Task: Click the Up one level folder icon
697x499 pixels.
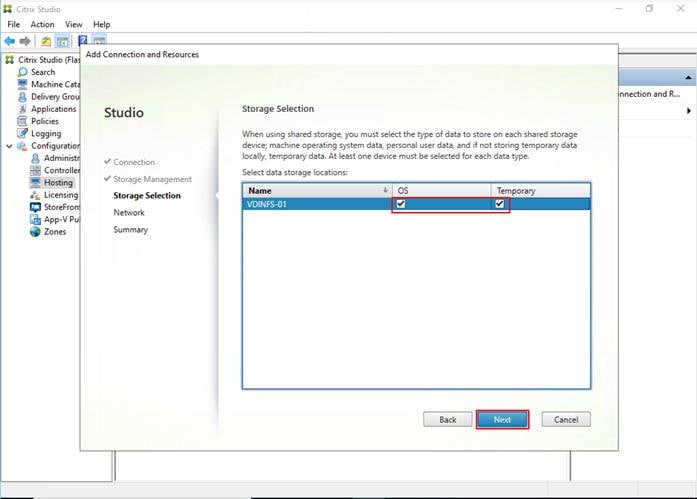Action: tap(46, 41)
